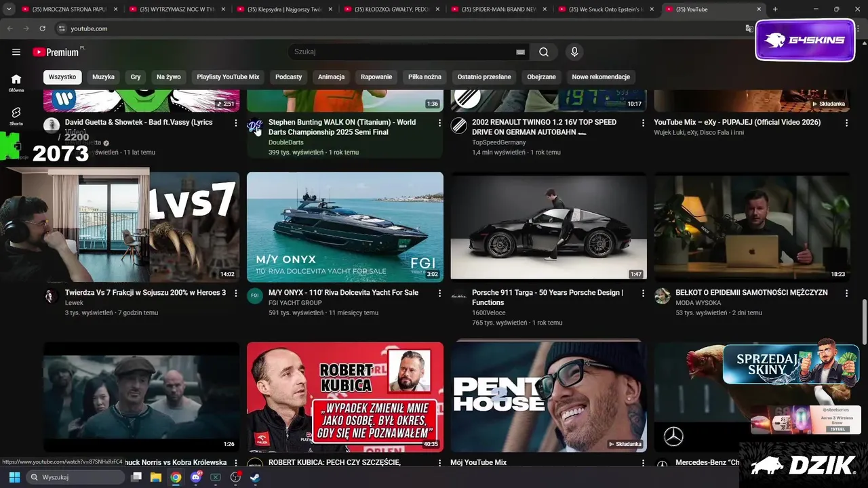This screenshot has height=488, width=868.
Task: Open more options for eXy PUPAJEJ mix
Action: coord(846,123)
